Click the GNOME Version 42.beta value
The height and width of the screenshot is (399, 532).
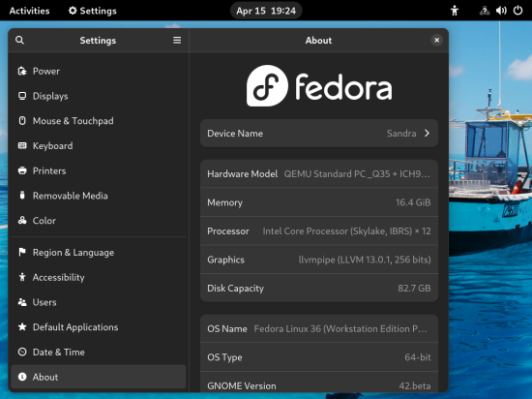point(415,385)
